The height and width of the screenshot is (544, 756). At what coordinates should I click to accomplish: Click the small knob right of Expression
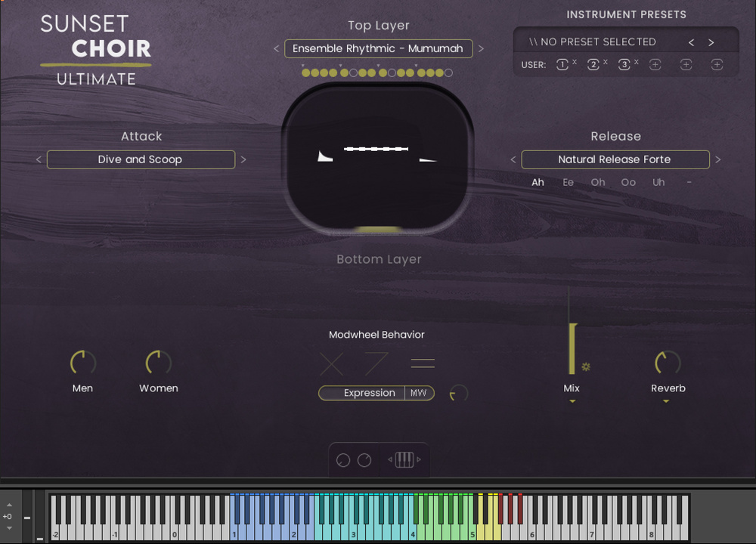pyautogui.click(x=459, y=393)
